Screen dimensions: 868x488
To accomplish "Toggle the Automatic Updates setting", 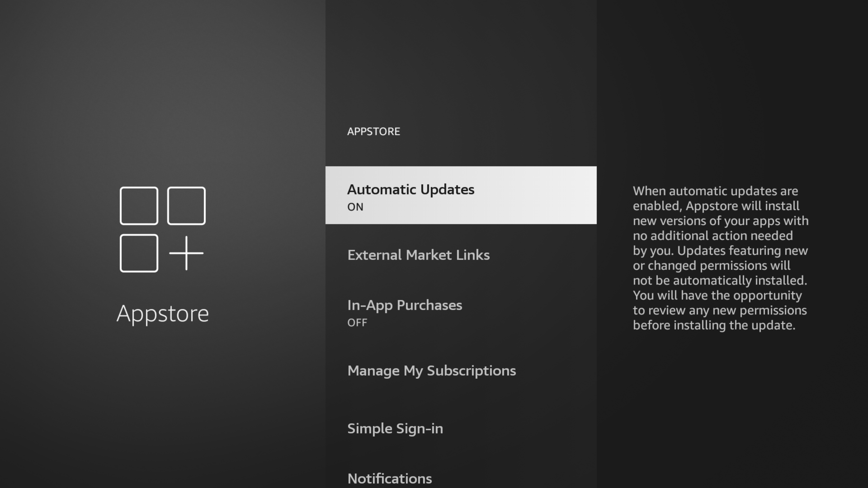I will coord(461,195).
